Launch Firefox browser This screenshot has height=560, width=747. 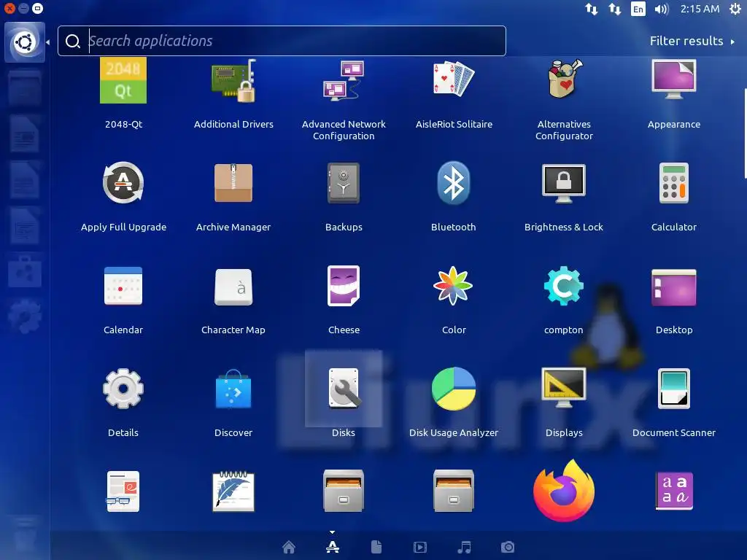pyautogui.click(x=564, y=491)
